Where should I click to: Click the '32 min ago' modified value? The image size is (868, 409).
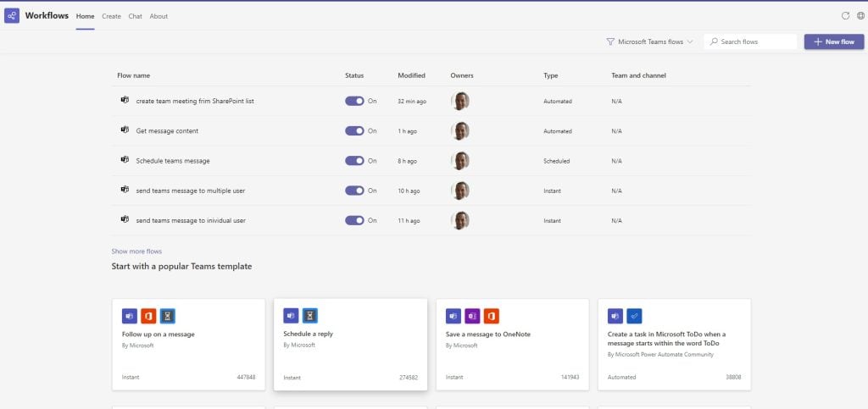tap(412, 102)
